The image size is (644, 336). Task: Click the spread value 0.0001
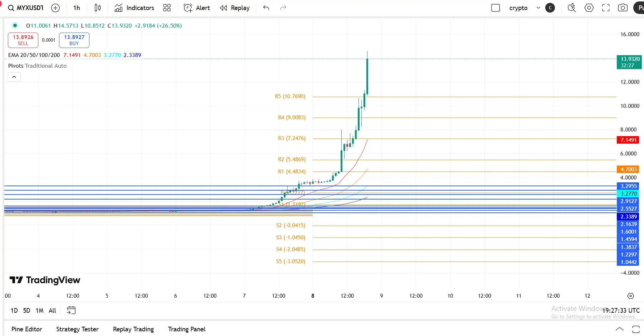[x=49, y=40]
